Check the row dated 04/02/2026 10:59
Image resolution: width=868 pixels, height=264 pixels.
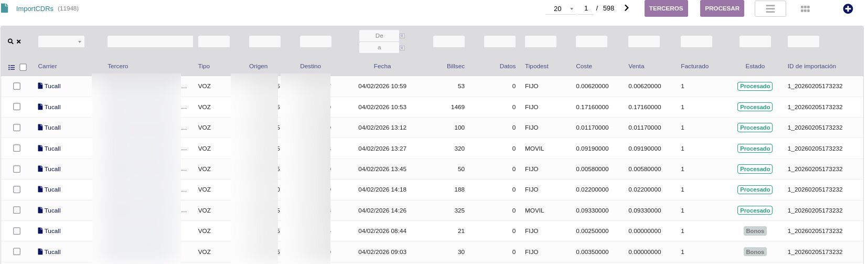(17, 86)
